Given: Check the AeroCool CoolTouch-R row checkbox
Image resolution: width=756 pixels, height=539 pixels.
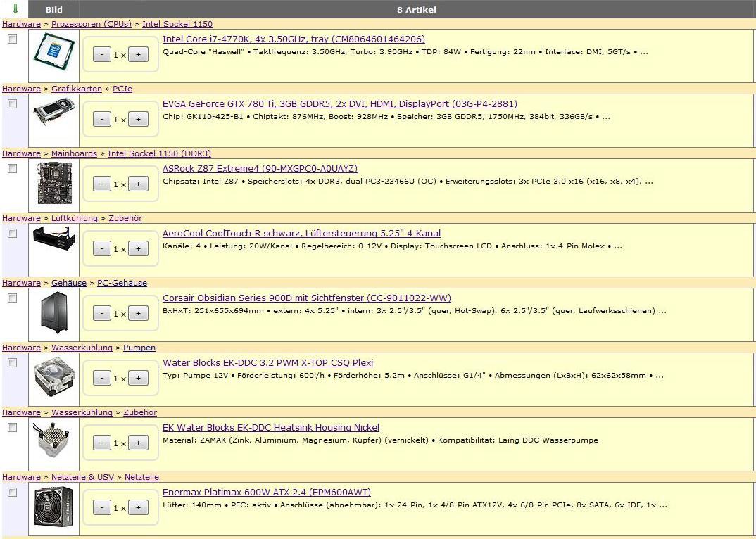Looking at the screenshot, I should (x=13, y=233).
